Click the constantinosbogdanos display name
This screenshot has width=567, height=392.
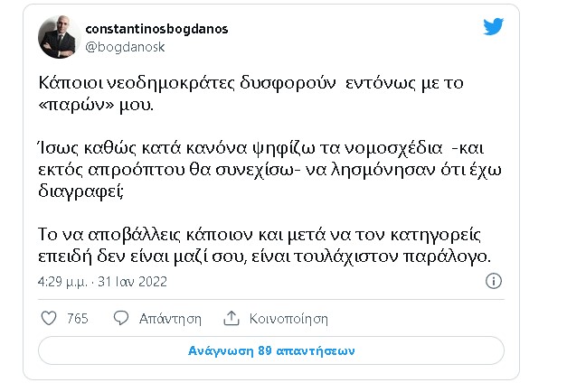[156, 29]
